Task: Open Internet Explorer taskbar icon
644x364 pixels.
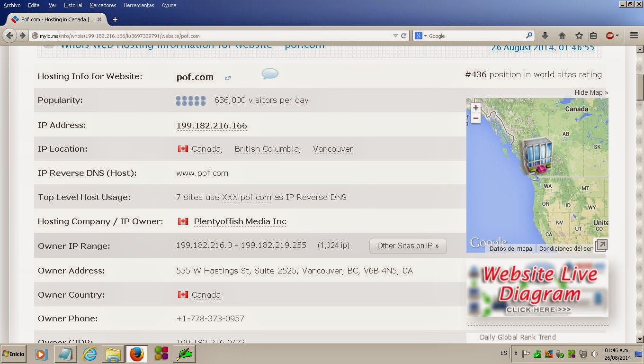Action: [x=89, y=354]
